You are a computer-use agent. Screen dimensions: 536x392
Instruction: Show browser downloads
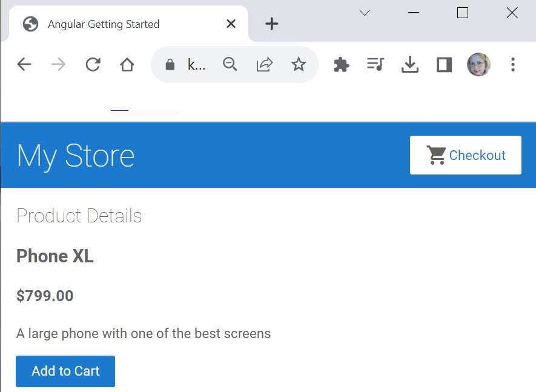pos(410,64)
